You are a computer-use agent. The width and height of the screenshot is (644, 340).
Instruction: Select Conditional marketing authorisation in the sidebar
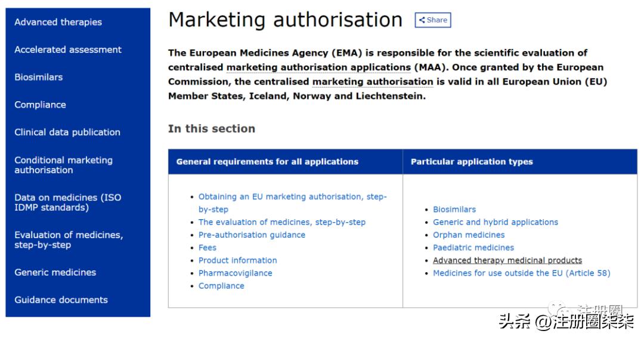point(63,165)
